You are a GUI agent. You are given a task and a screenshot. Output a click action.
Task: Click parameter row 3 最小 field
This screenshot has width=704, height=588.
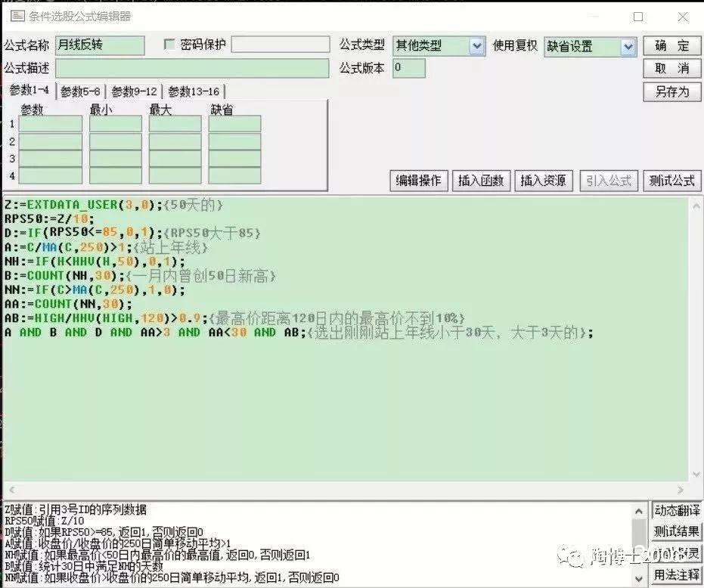116,159
